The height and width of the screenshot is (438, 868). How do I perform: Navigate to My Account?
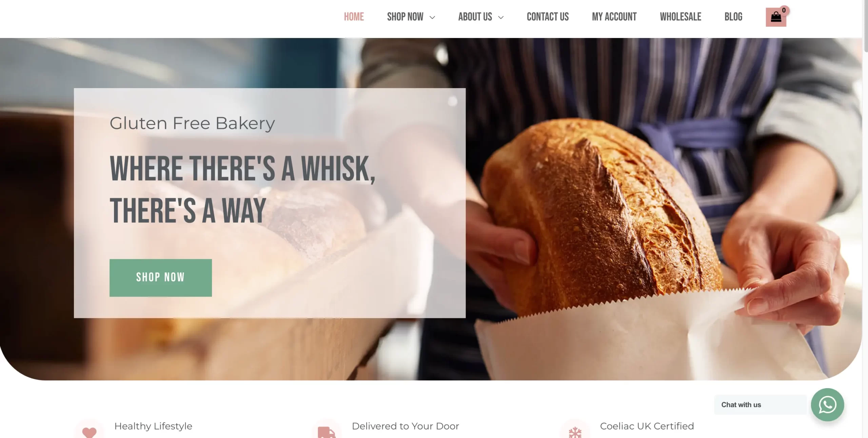(614, 17)
